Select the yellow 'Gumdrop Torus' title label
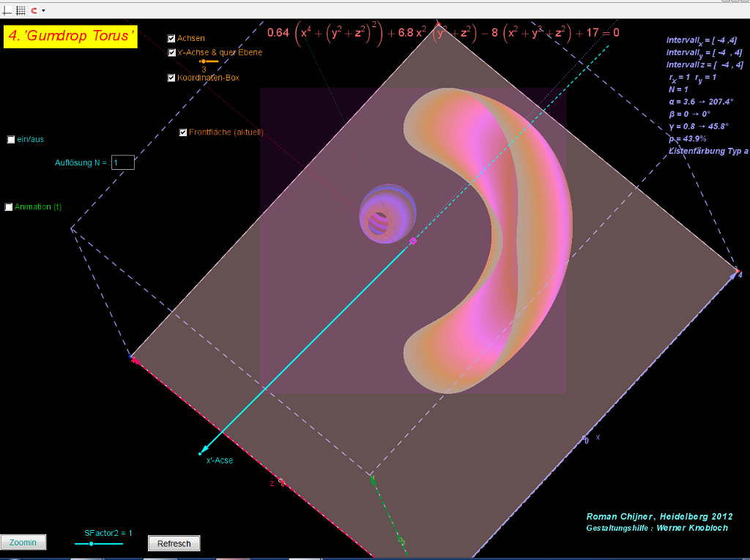Screen dimensions: 750x560 point(70,37)
